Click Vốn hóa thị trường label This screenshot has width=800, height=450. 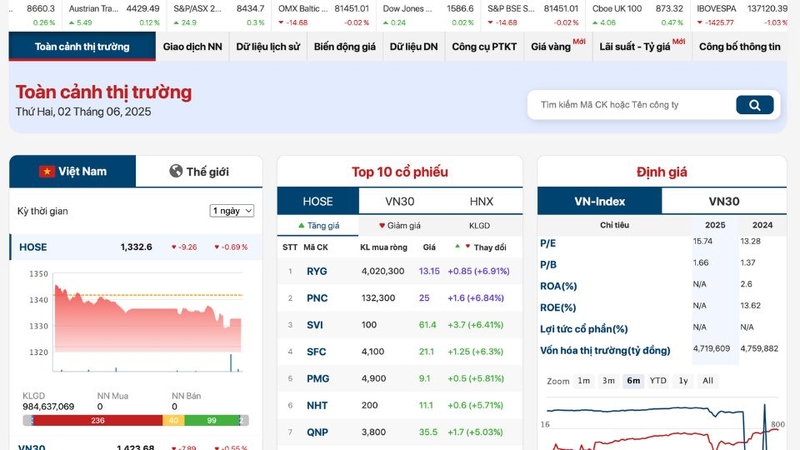(605, 351)
